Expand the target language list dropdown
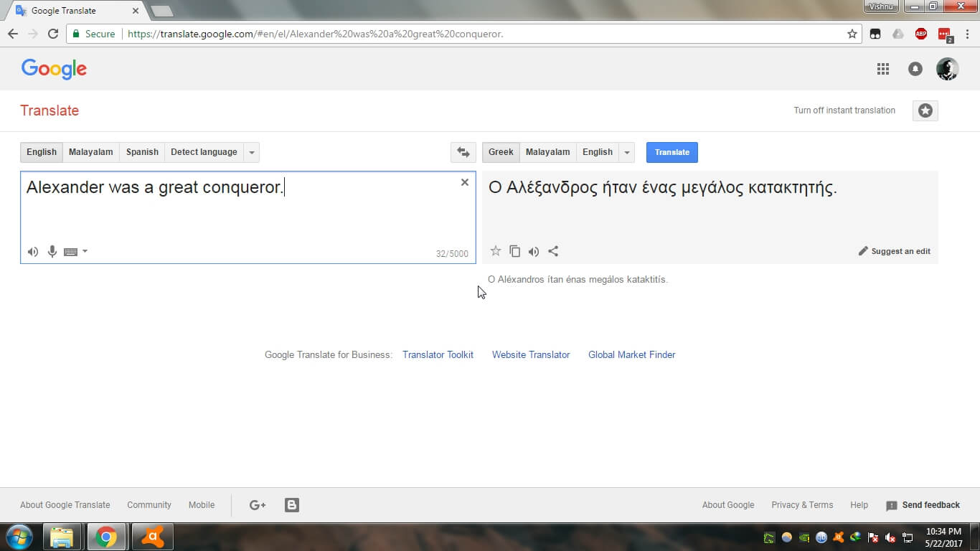The width and height of the screenshot is (980, 551). 627,152
